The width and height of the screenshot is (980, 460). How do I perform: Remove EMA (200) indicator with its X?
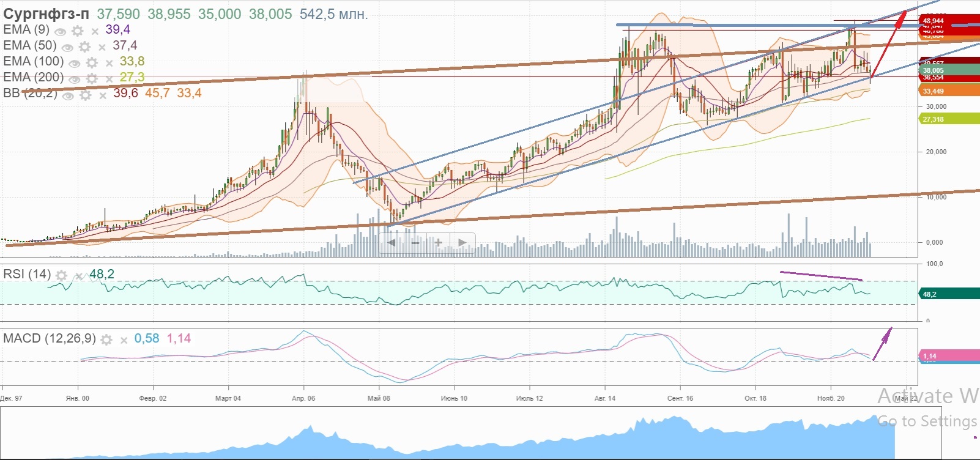[109, 78]
